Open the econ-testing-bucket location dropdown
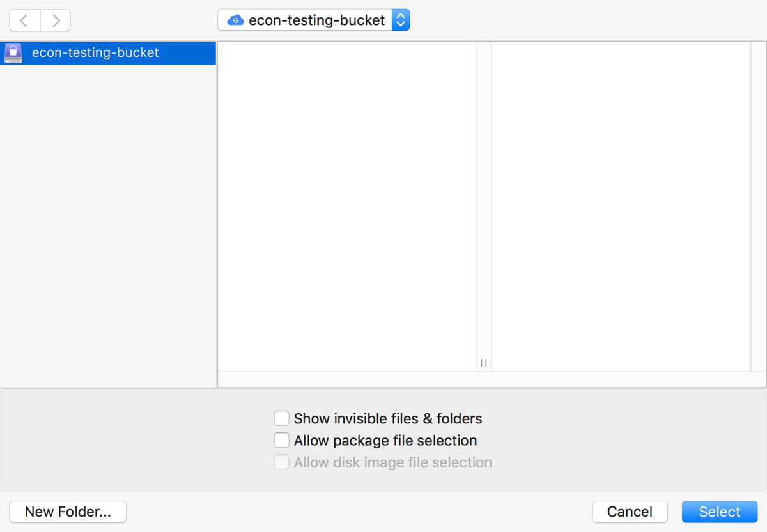Viewport: 767px width, 532px height. click(313, 20)
